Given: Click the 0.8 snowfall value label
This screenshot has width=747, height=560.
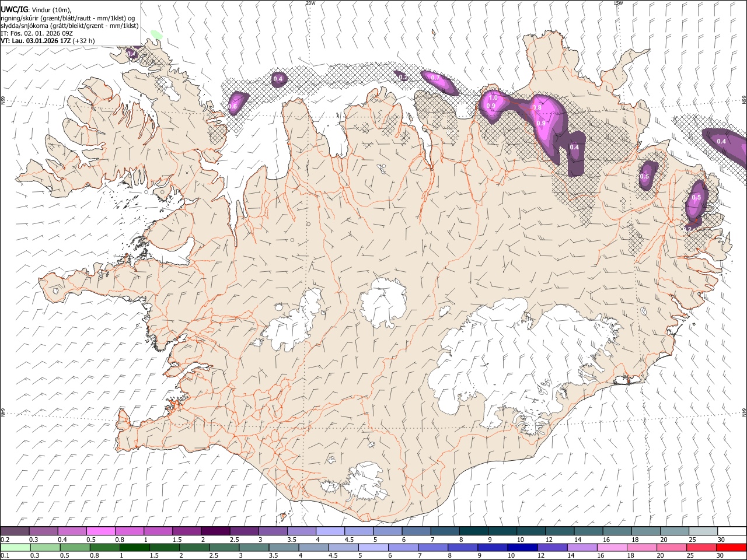Looking at the screenshot, I should [537, 108].
